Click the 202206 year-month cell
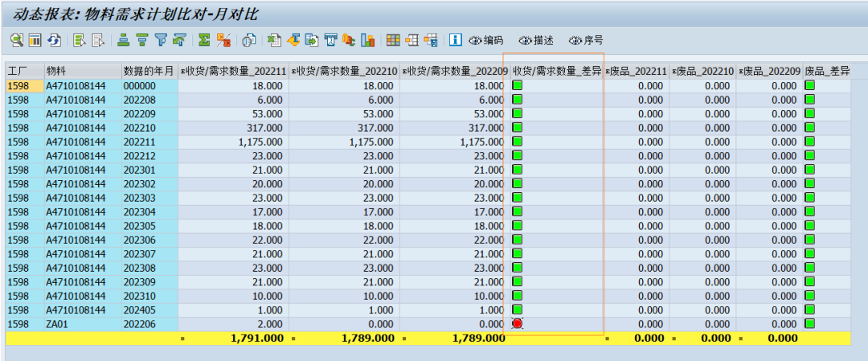The width and height of the screenshot is (868, 361). (150, 324)
